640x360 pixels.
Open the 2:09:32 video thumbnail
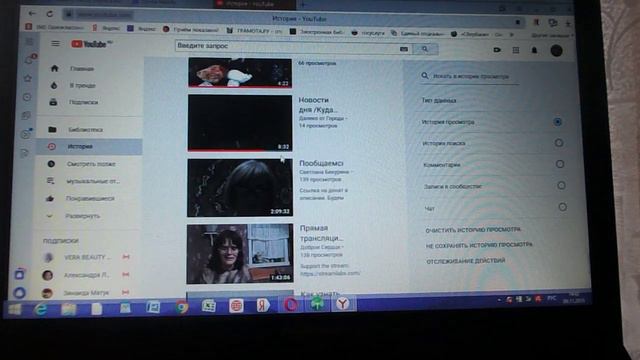[240, 187]
